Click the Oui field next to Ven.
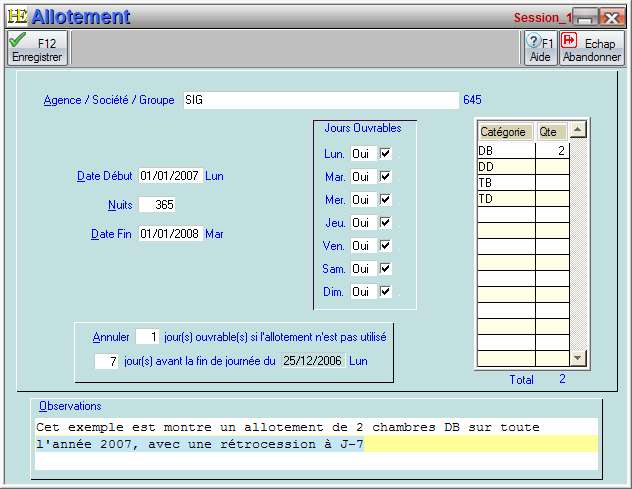 (x=364, y=246)
